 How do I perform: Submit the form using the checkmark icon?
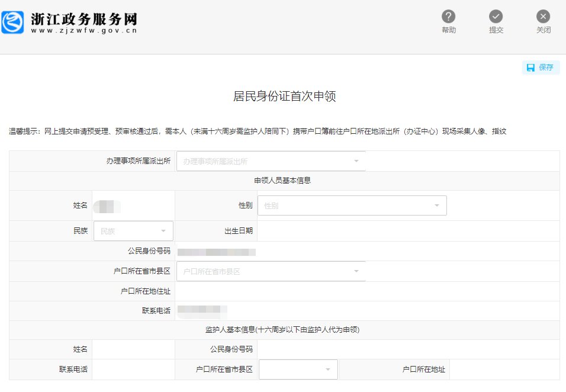[x=496, y=17]
